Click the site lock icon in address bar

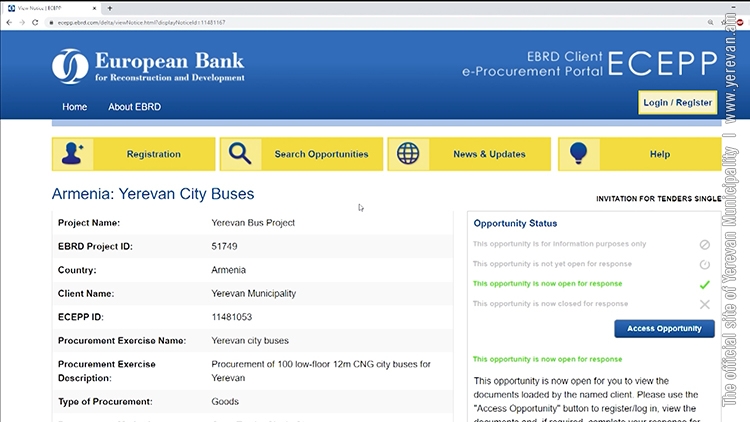click(51, 22)
